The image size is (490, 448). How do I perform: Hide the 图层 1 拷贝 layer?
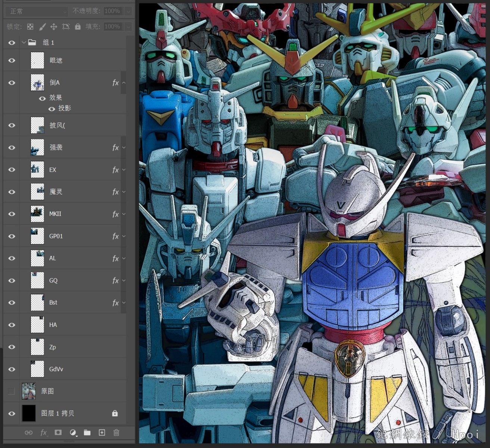click(x=12, y=413)
